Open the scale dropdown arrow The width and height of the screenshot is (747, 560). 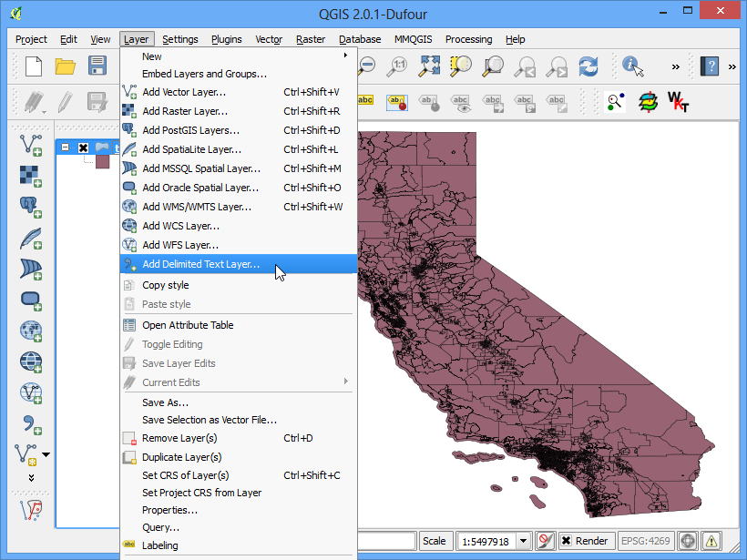pos(523,541)
